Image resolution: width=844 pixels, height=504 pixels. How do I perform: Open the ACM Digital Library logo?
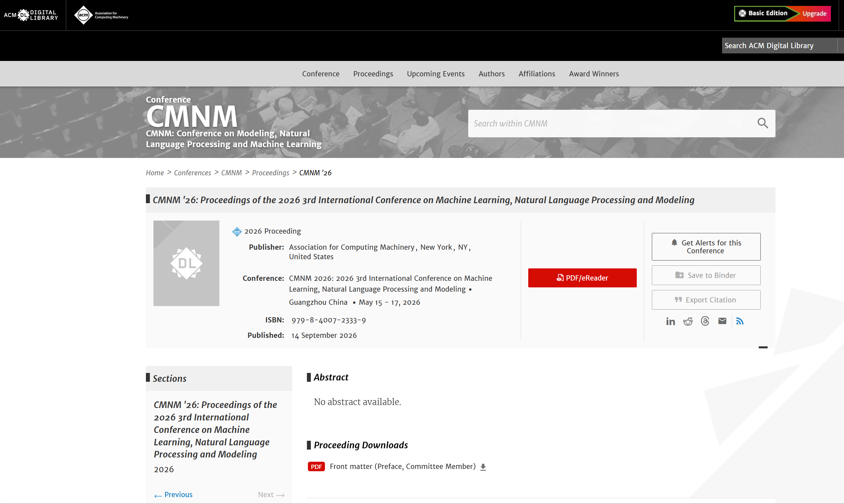31,15
